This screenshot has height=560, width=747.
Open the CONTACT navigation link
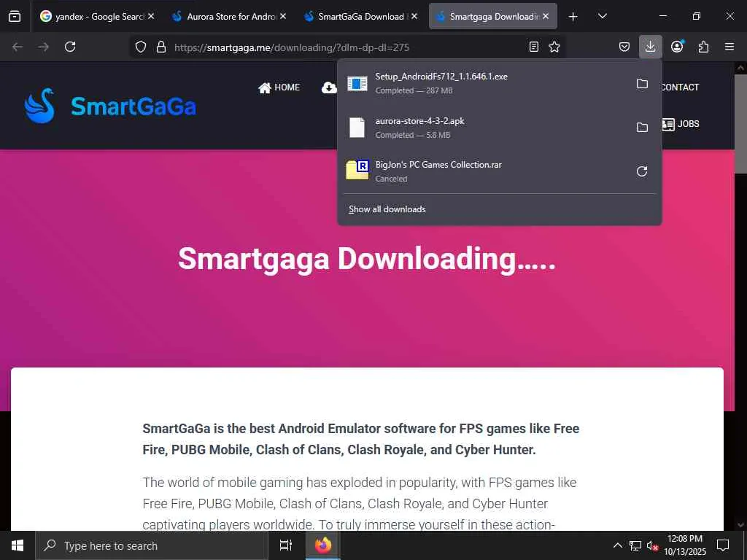click(x=681, y=87)
